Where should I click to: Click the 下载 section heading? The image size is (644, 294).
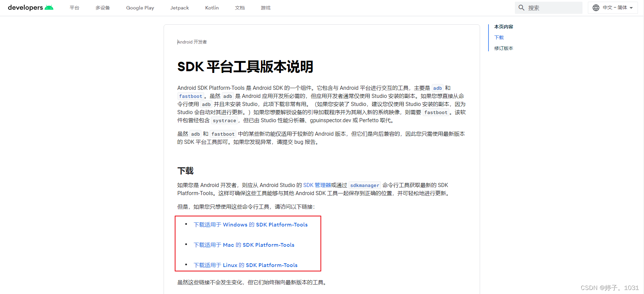tap(185, 171)
